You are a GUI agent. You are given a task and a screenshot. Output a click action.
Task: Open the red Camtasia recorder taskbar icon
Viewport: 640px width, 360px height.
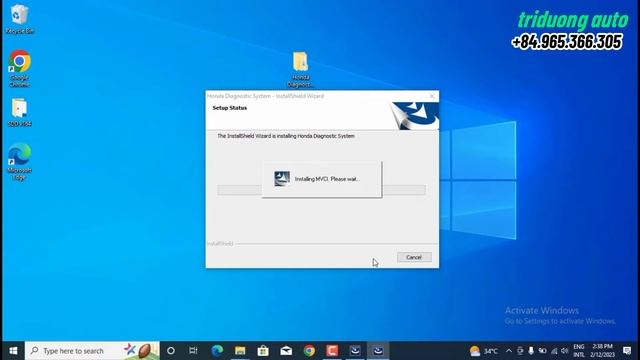332,351
